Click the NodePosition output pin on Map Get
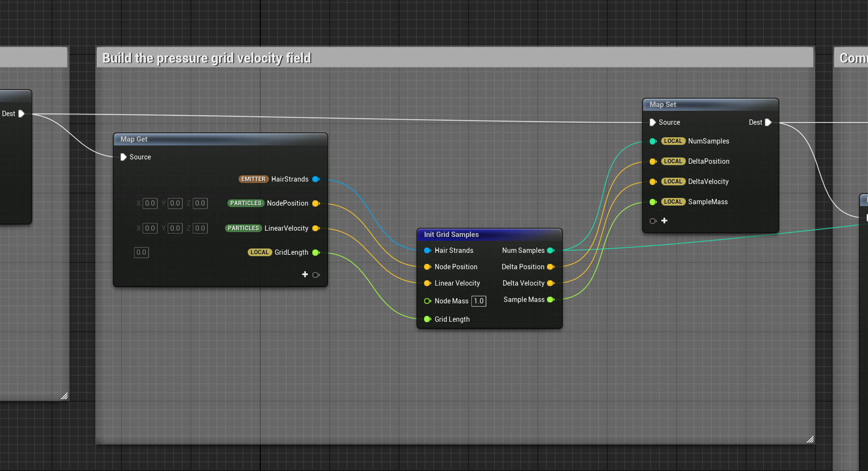Viewport: 868px width, 471px height. pos(316,203)
